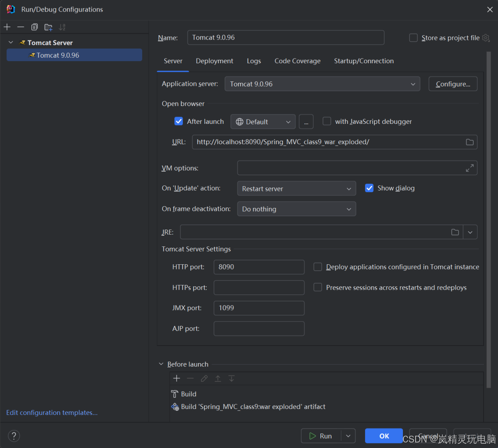Select the Build task in Before launch
498x448 pixels.
pos(326,394)
